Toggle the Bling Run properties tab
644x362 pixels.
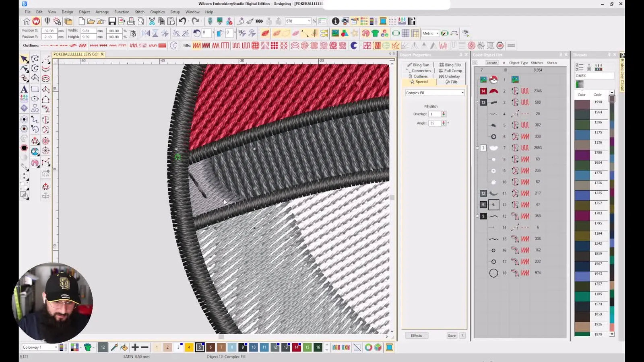[x=418, y=65]
